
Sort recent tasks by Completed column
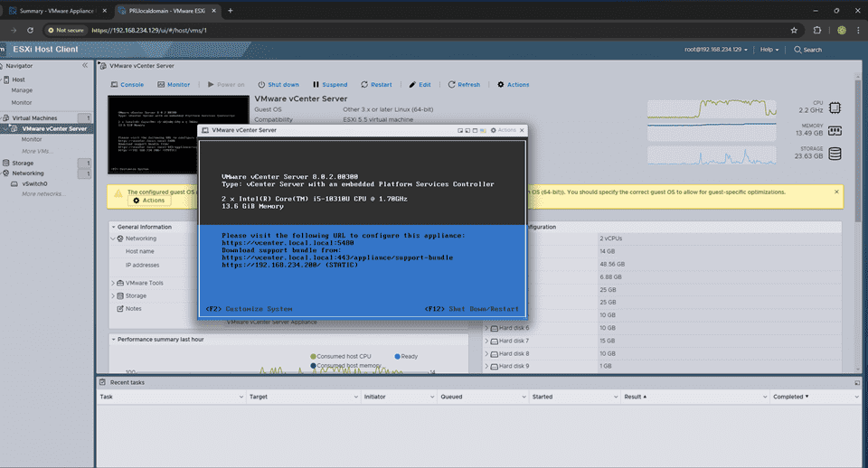(x=790, y=397)
